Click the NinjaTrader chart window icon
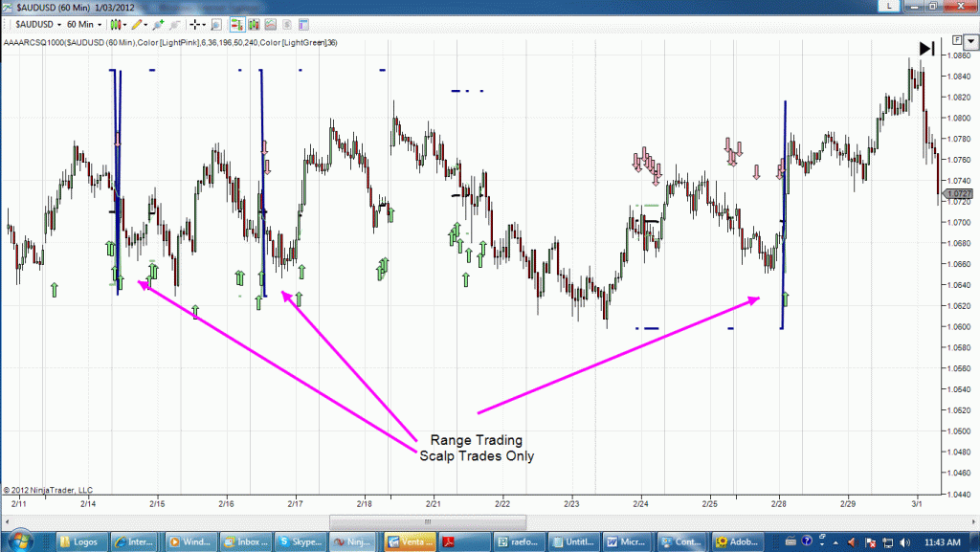 (x=7, y=7)
